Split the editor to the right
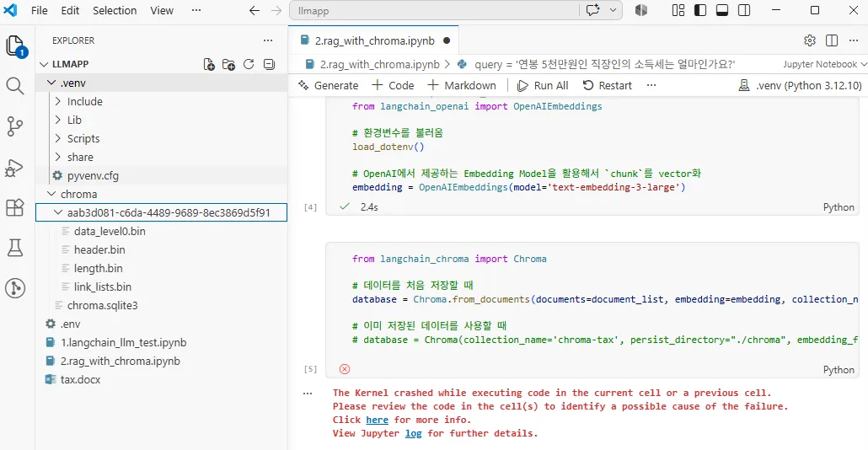 pos(832,40)
